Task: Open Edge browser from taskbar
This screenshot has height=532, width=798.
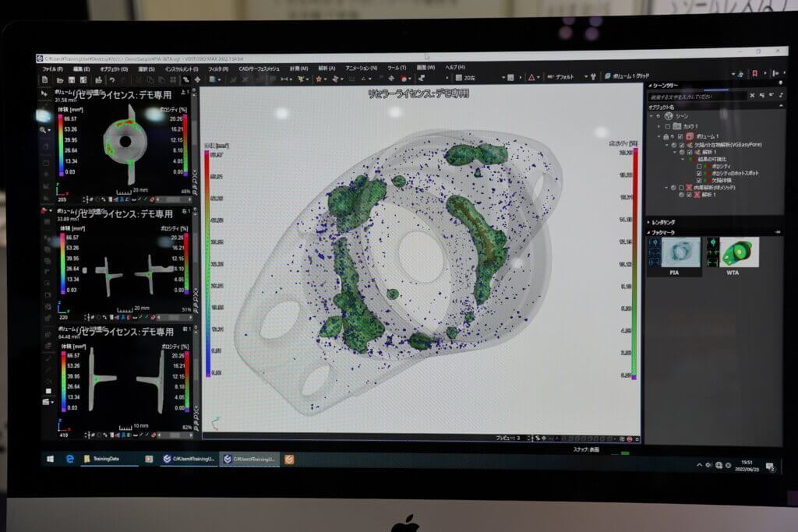Action: (x=69, y=459)
